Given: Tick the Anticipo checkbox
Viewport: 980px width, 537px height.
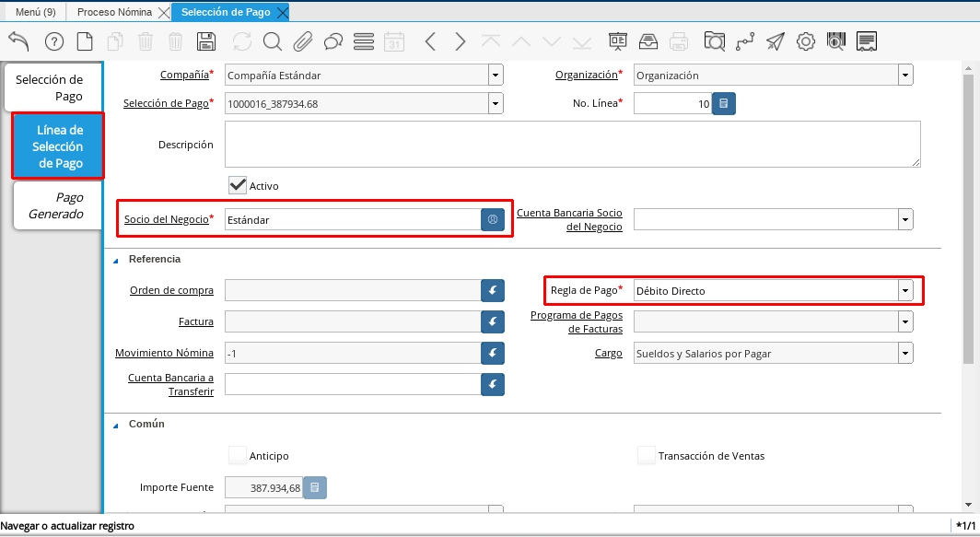Looking at the screenshot, I should (238, 456).
